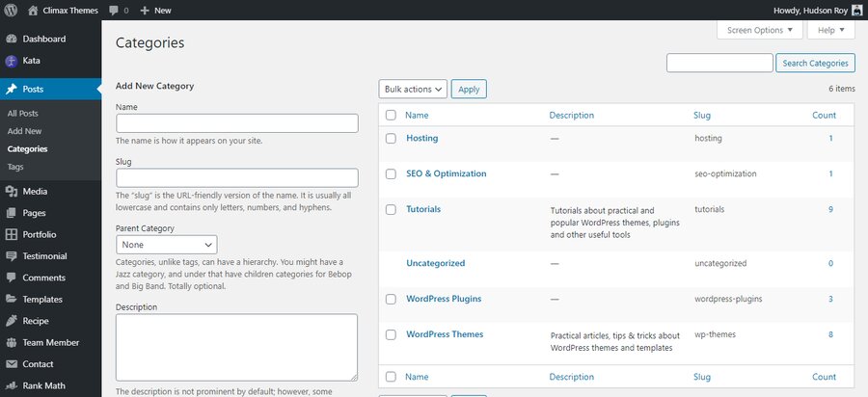868x397 pixels.
Task: Click the Recipe carrot icon
Action: coord(11,321)
